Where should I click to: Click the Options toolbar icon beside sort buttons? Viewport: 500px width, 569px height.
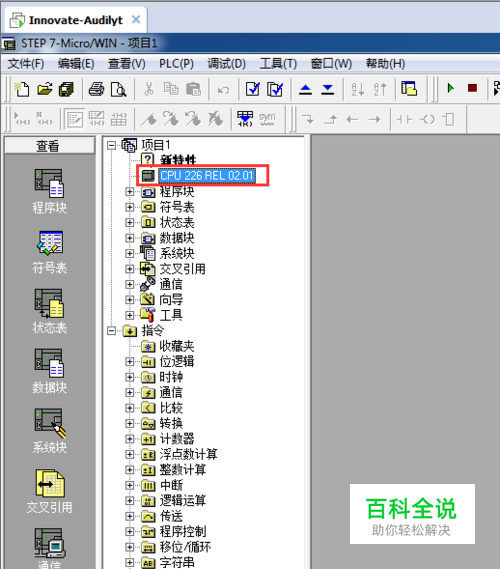pos(409,89)
